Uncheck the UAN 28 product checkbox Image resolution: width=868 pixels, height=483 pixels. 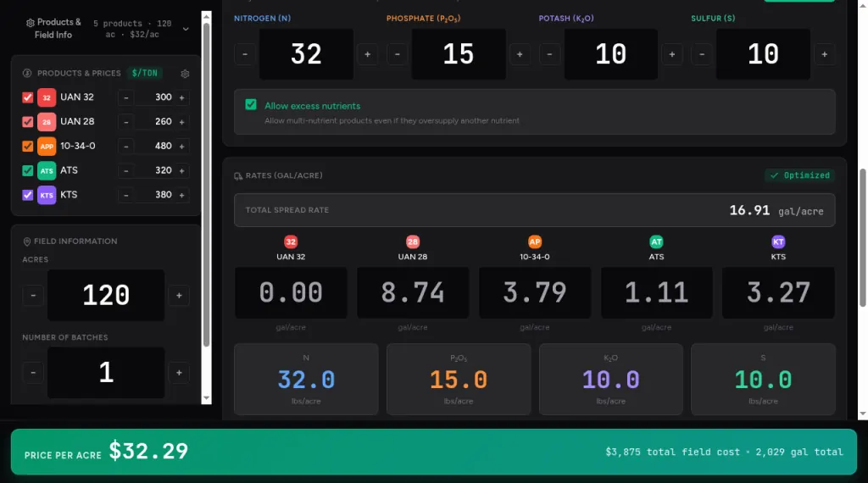(x=28, y=122)
